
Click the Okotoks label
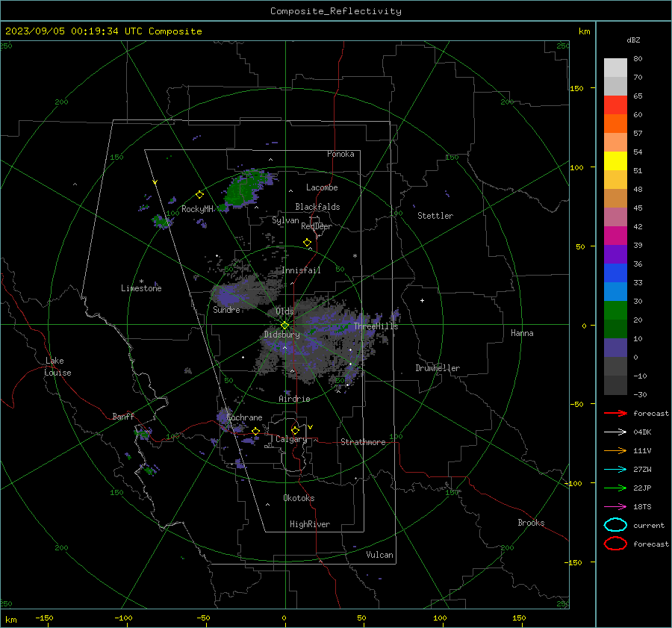[x=299, y=497]
